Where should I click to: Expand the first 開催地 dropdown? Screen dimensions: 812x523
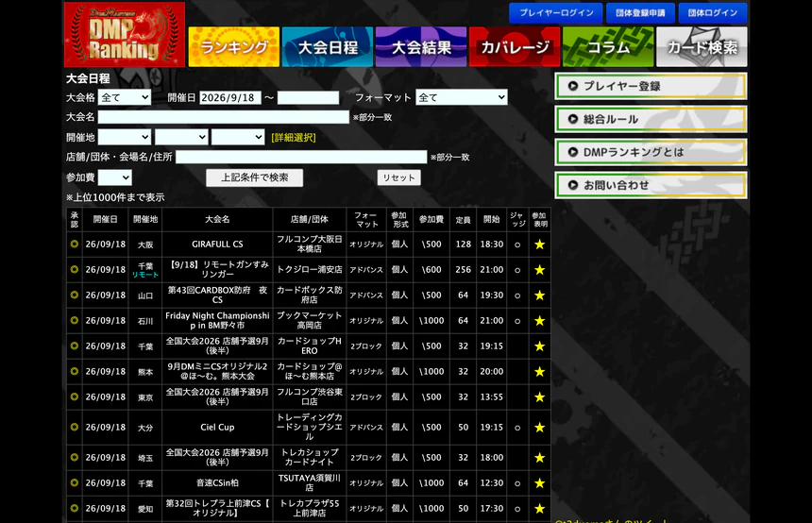[x=125, y=137]
